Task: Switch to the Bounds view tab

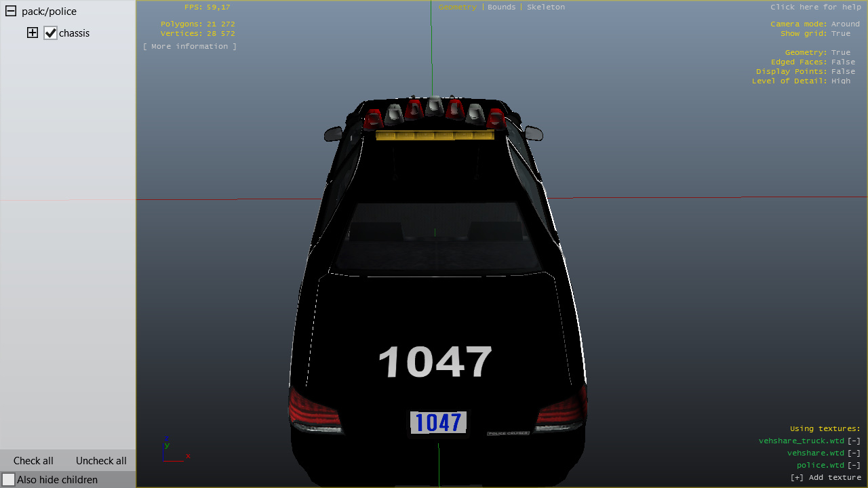Action: [x=501, y=7]
